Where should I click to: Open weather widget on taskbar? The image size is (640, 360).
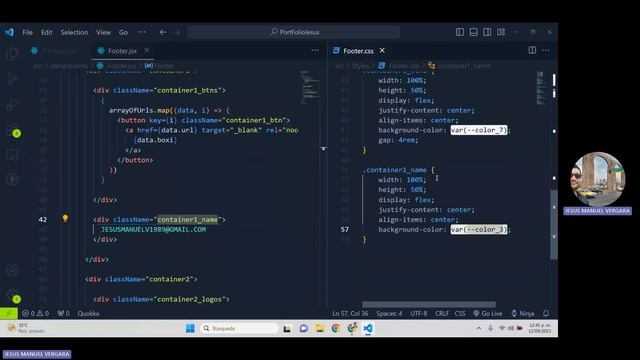click(x=25, y=328)
